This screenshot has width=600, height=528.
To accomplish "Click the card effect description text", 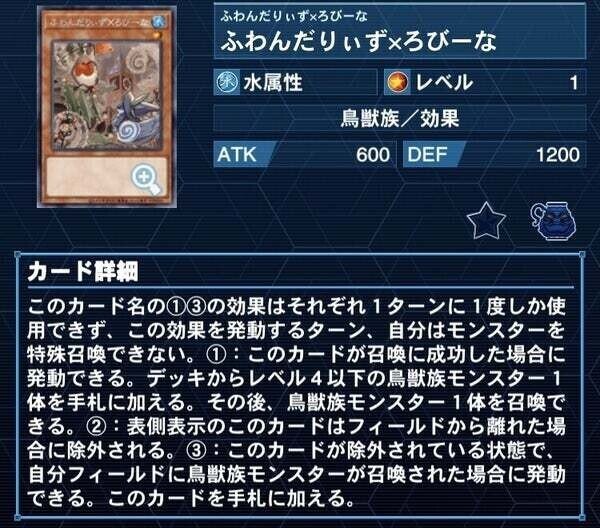I will pos(297,403).
